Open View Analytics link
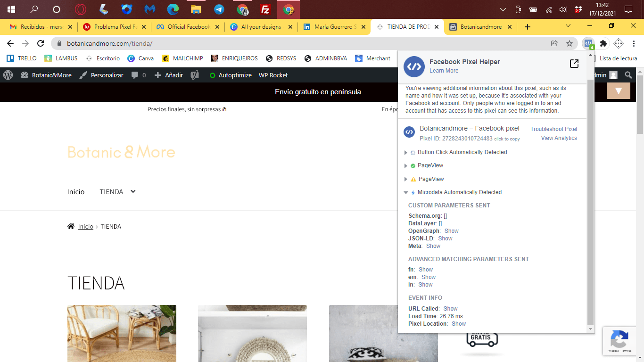 click(x=559, y=138)
